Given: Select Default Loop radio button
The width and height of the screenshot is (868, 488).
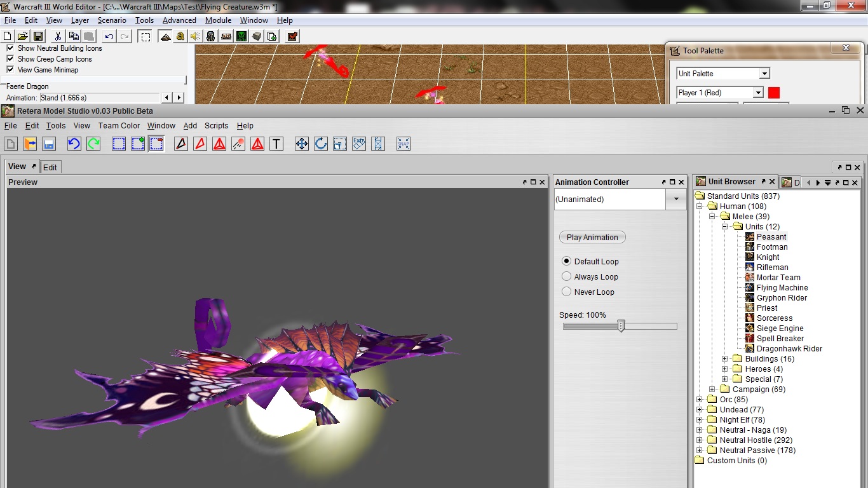Looking at the screenshot, I should coord(566,261).
